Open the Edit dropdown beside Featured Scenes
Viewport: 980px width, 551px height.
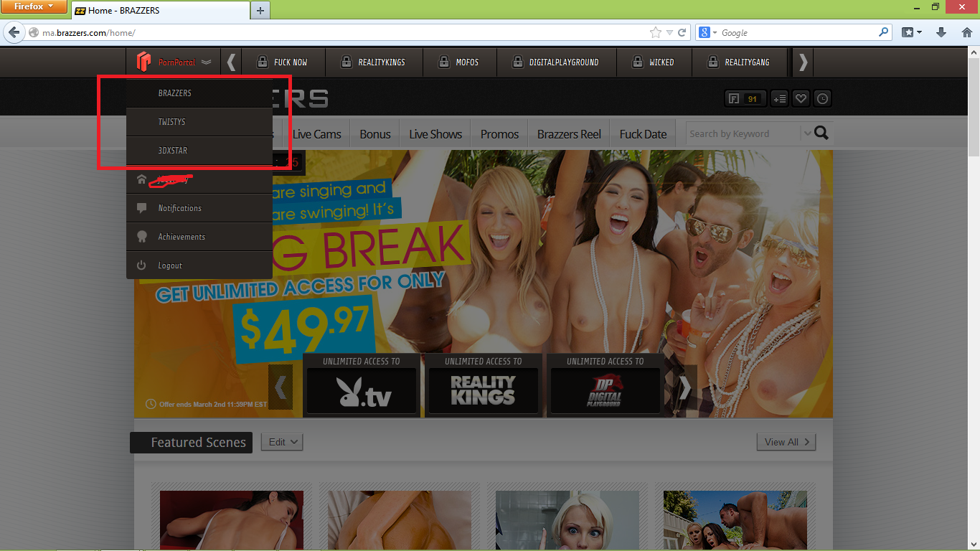pos(282,442)
